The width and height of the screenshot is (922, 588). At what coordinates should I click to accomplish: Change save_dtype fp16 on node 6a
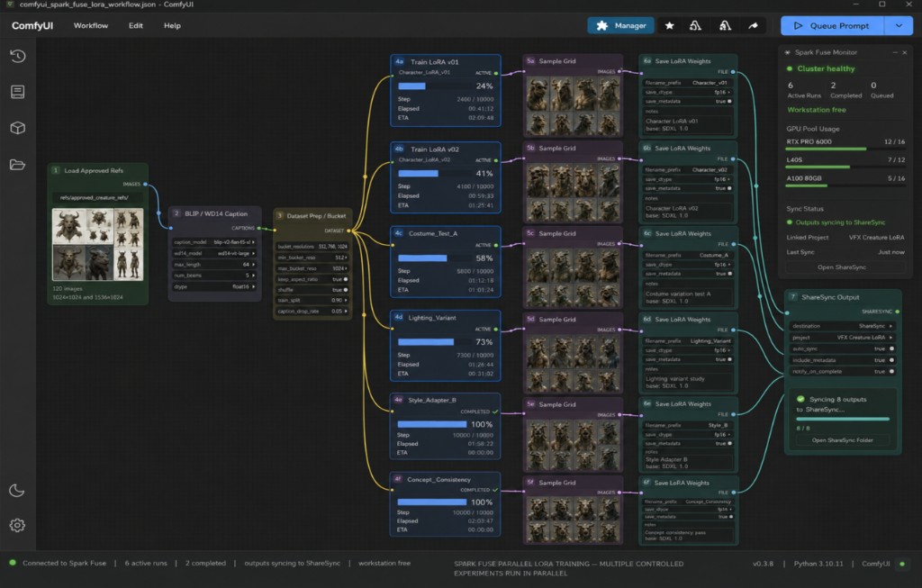click(687, 92)
